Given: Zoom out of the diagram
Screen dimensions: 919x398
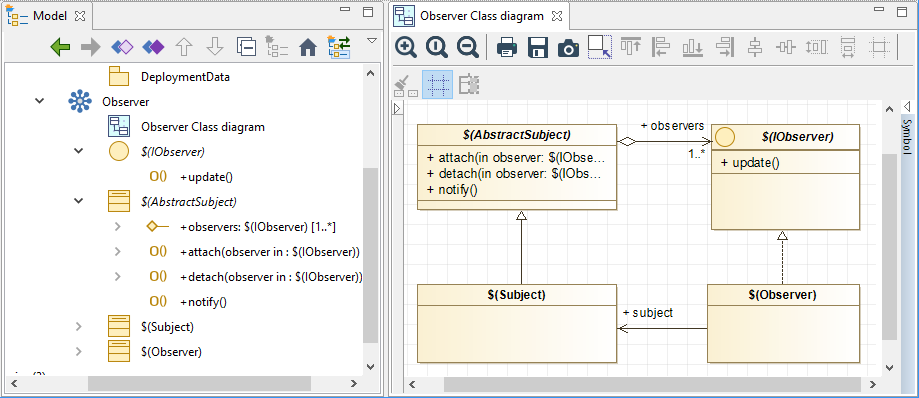Looking at the screenshot, I should (x=468, y=47).
